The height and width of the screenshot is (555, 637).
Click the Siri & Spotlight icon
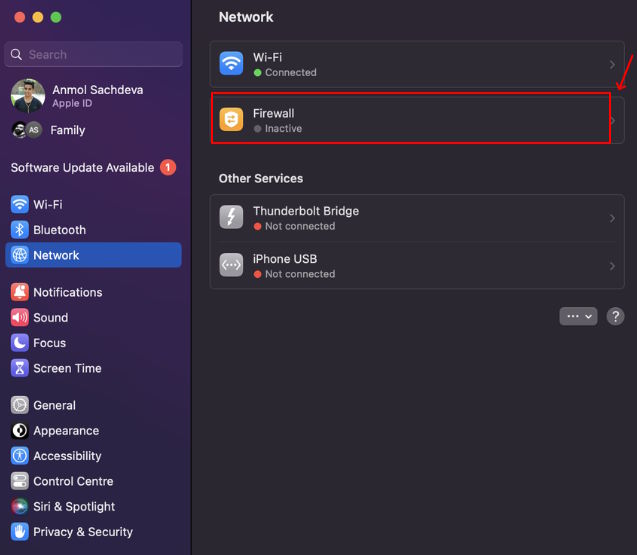tap(20, 507)
